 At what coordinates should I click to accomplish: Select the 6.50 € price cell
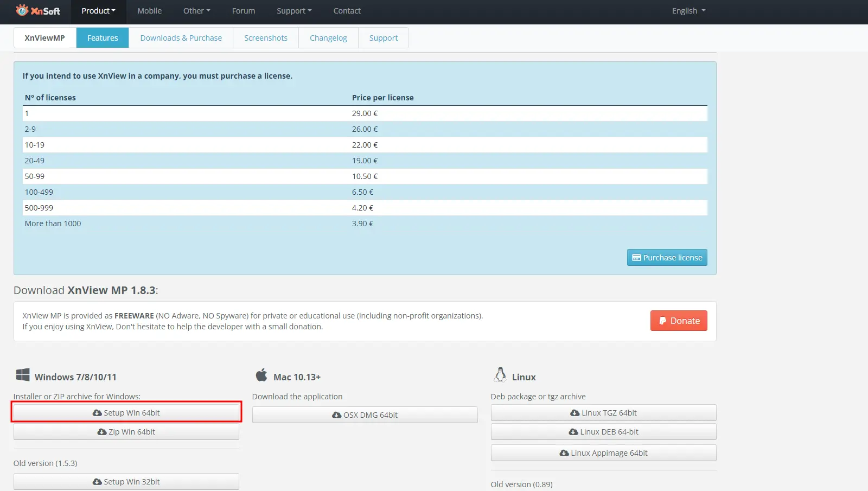click(x=362, y=192)
